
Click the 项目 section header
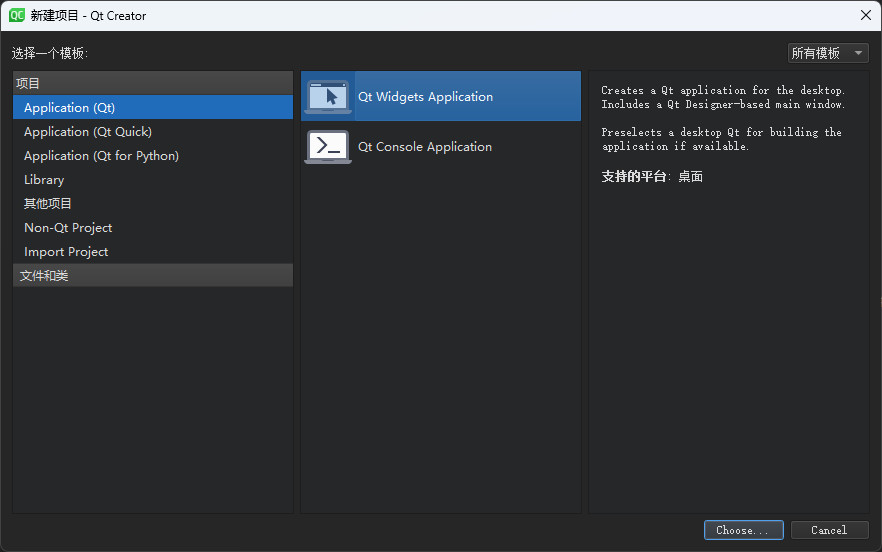coord(28,84)
